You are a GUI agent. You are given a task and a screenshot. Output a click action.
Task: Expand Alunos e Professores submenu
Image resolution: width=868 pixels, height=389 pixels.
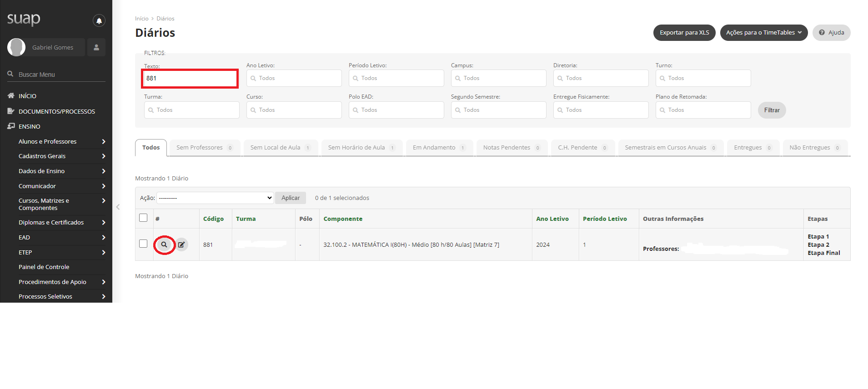pos(62,141)
